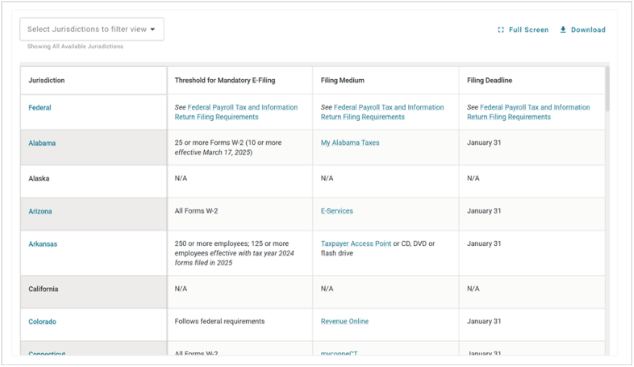The image size is (634, 367).
Task: Click the Download text label
Action: tap(588, 30)
